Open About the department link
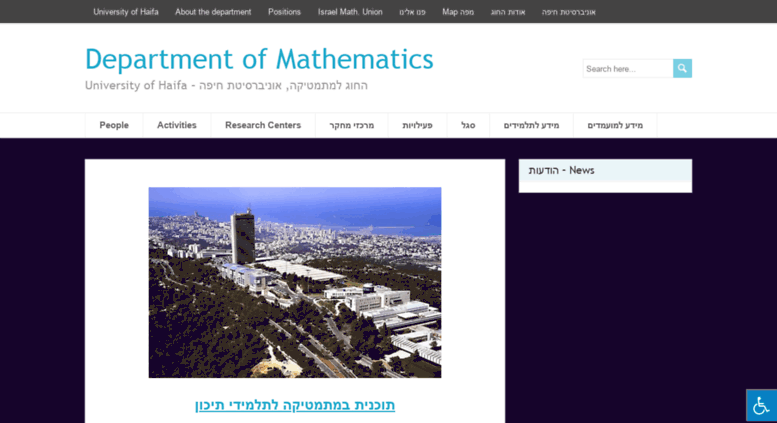Viewport: 777px width, 423px height. (213, 12)
